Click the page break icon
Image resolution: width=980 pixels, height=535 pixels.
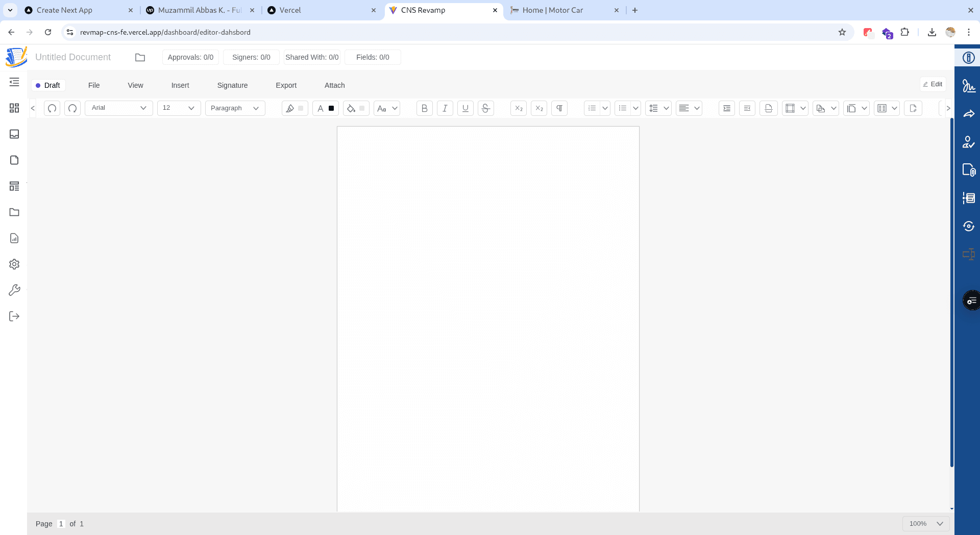[x=769, y=108]
